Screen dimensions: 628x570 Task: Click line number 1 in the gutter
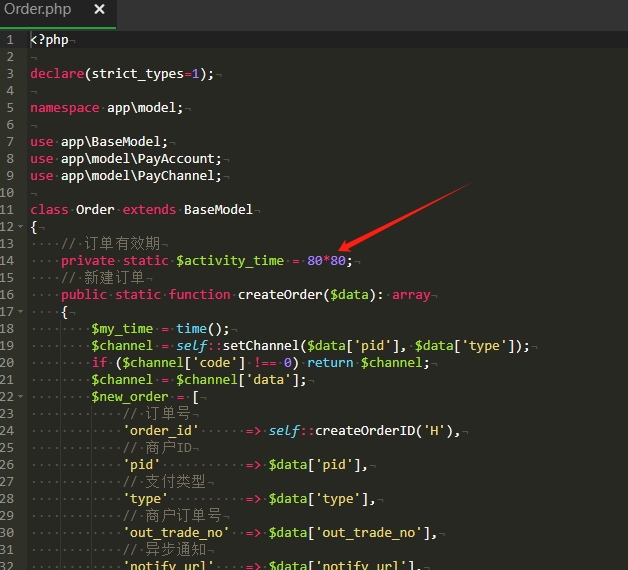pyautogui.click(x=10, y=40)
